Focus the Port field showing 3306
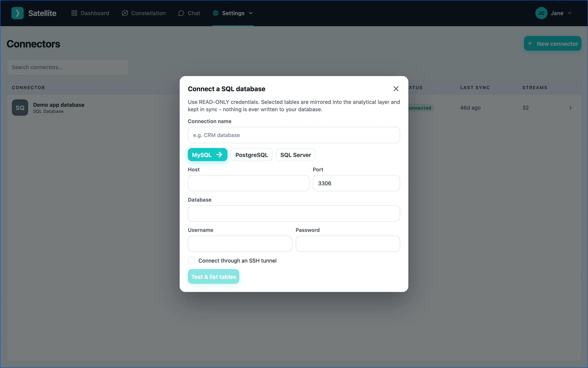Screen dimensions: 588x368 [356, 183]
